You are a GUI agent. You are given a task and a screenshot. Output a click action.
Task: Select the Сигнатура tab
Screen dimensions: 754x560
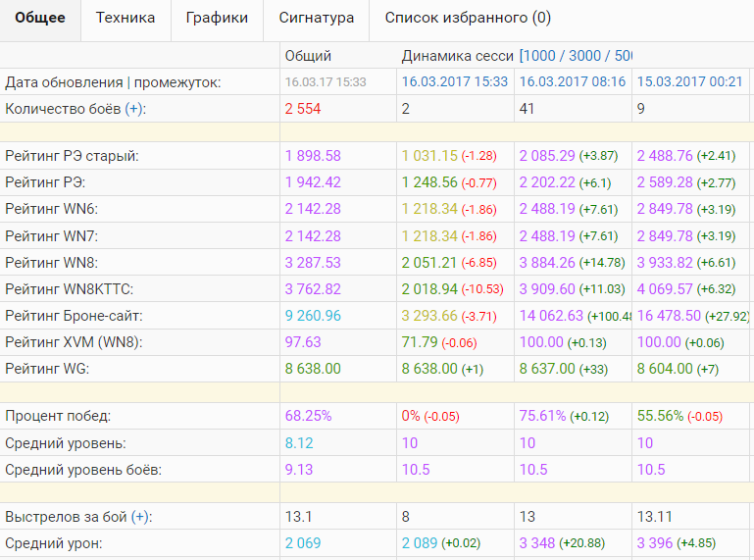coord(316,18)
